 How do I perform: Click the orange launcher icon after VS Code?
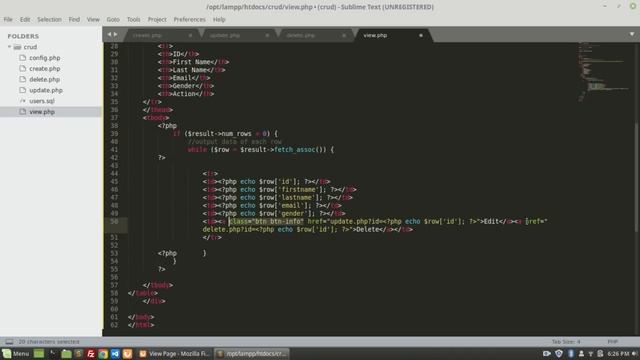coord(127,353)
